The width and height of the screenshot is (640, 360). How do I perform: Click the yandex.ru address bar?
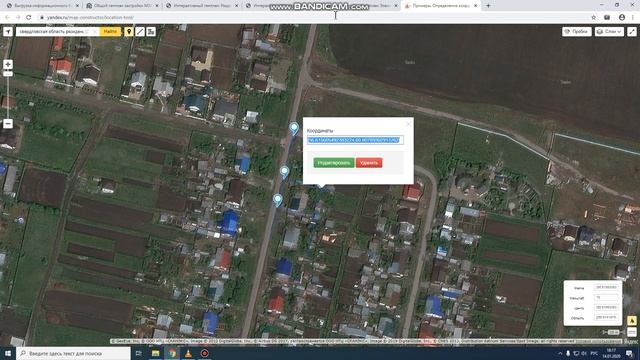coord(310,17)
